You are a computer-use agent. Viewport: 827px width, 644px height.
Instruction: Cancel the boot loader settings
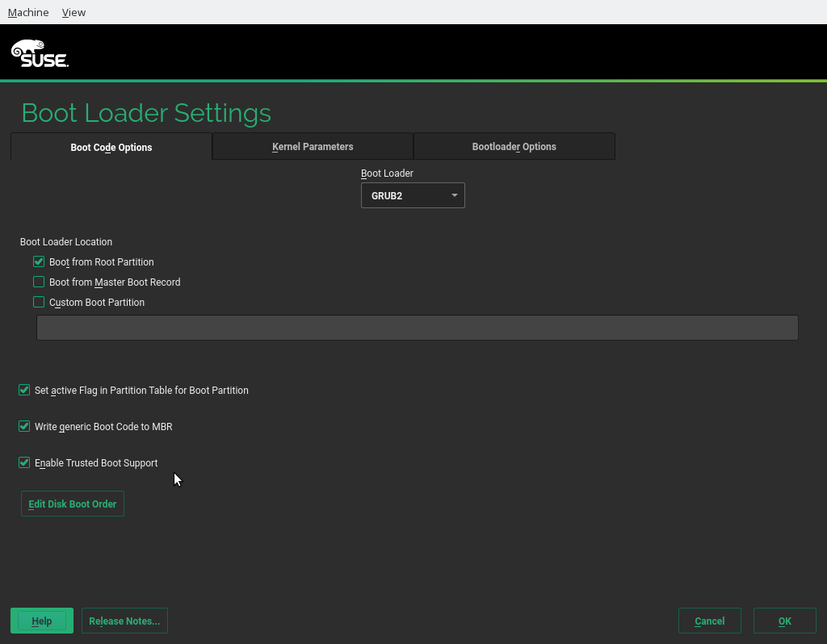pos(709,621)
